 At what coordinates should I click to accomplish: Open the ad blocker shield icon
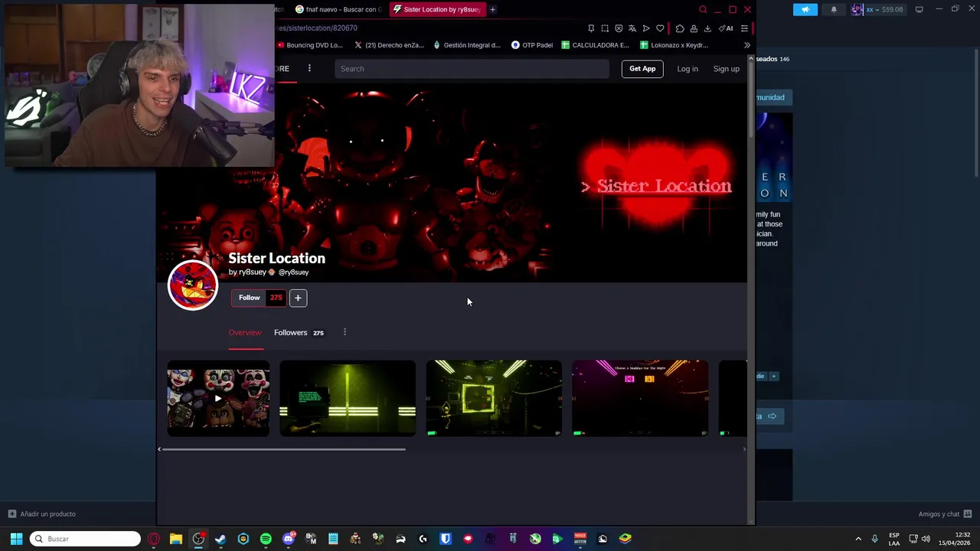pos(619,28)
